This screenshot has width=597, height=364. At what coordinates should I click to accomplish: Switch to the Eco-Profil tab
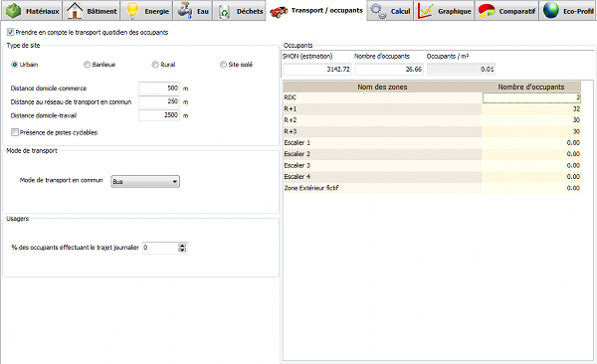[x=568, y=11]
